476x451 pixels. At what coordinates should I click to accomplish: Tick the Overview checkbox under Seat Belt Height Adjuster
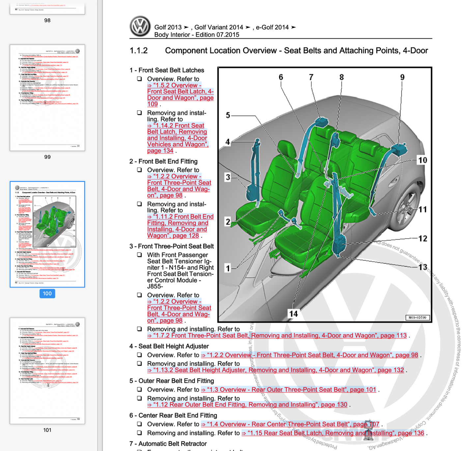click(x=140, y=355)
